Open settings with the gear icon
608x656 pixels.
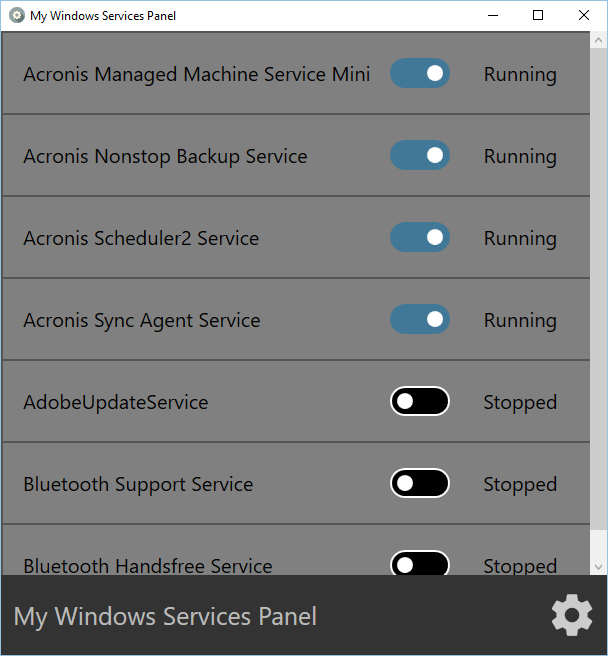(x=572, y=616)
